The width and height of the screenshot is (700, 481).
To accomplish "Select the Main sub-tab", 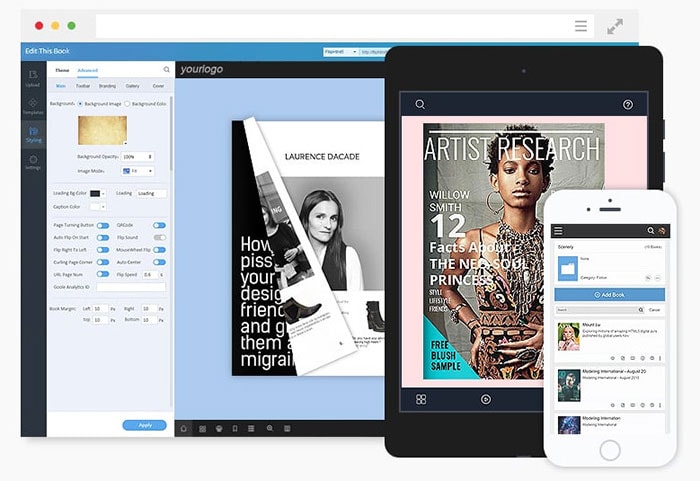I will pos(61,86).
